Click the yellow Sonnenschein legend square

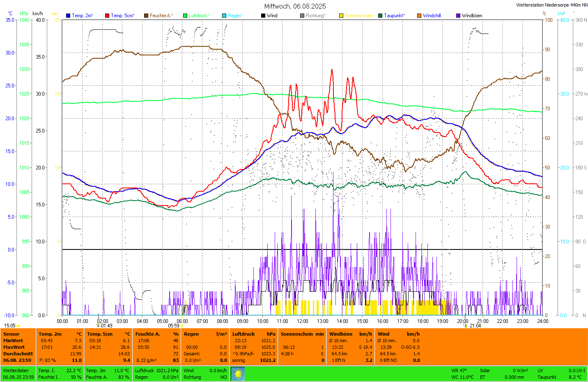pyautogui.click(x=341, y=16)
